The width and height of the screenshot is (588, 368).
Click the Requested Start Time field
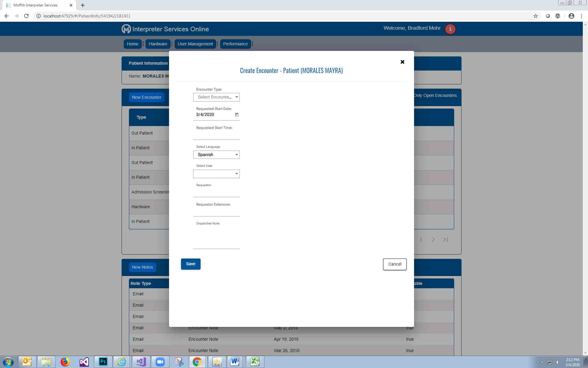217,135
